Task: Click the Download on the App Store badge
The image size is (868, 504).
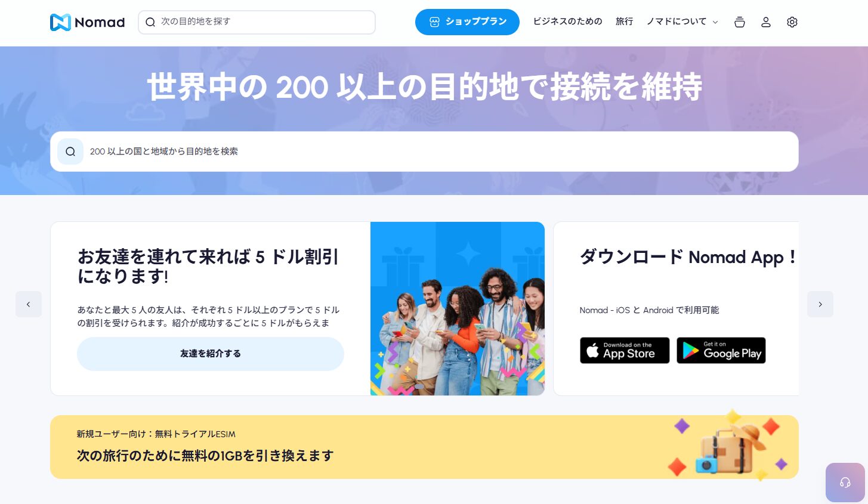Action: tap(625, 351)
